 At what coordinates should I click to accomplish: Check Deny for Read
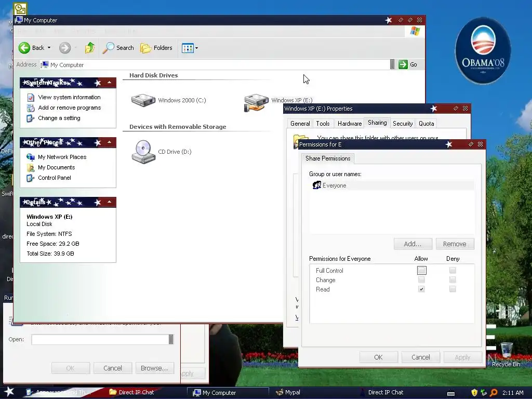click(453, 289)
